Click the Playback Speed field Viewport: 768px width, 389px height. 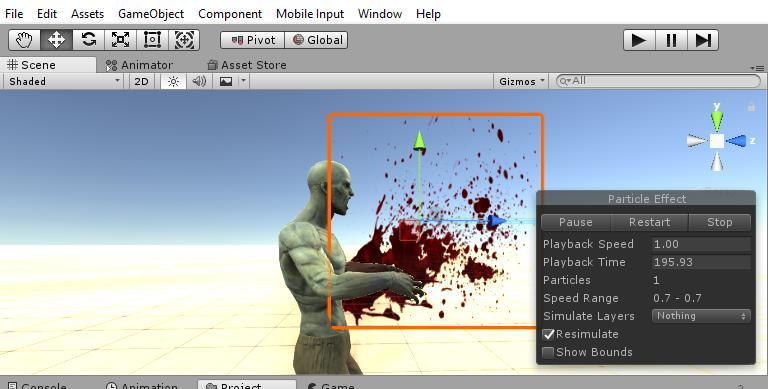click(701, 244)
